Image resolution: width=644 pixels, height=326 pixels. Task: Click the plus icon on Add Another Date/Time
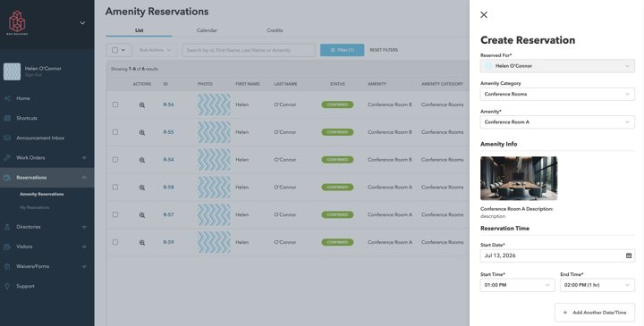tap(565, 313)
